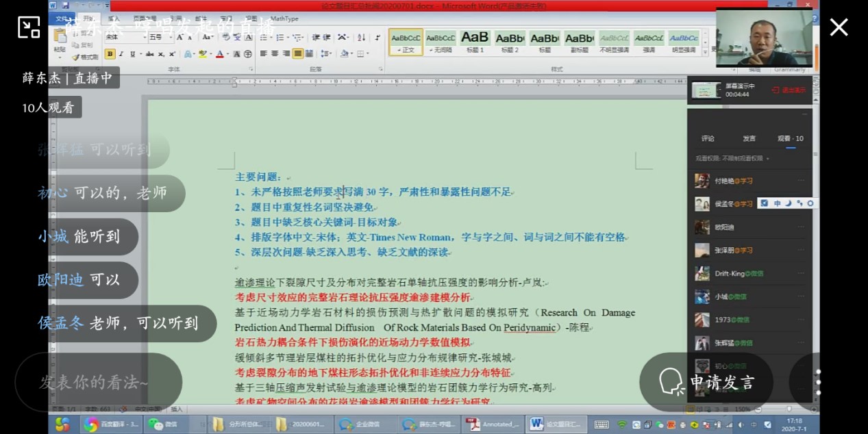The image size is (868, 434).
Task: Apply the 无间隔 No Spacing style
Action: [x=441, y=42]
